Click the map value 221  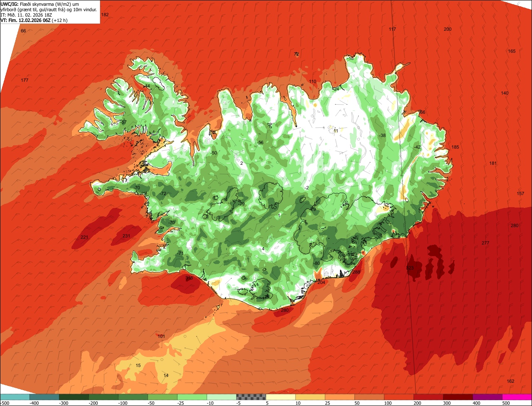click(84, 237)
